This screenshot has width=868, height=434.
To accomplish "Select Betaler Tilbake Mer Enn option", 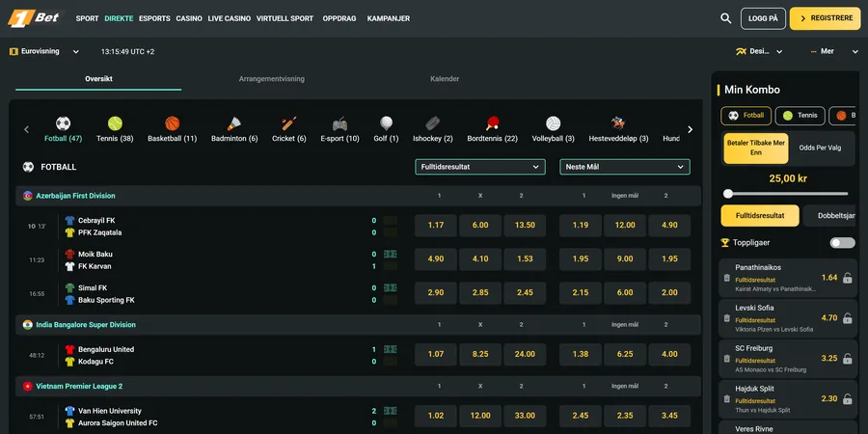I will (x=755, y=148).
